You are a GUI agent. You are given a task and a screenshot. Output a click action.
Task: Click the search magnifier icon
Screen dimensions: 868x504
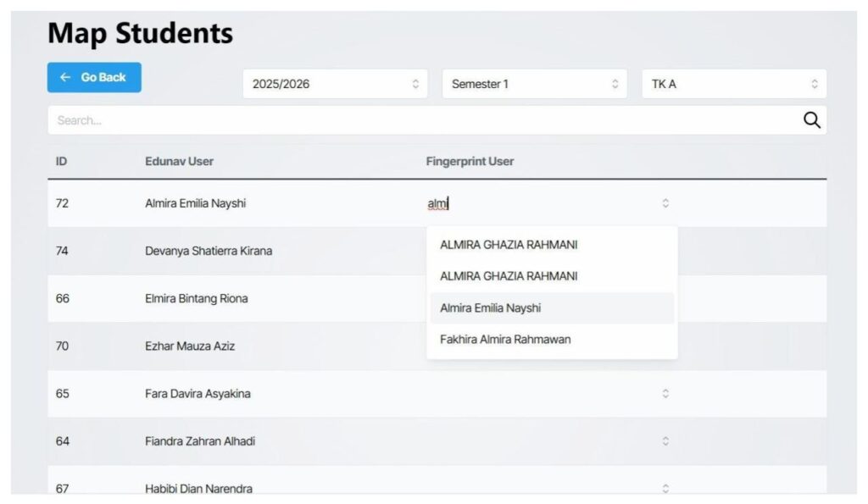point(811,120)
